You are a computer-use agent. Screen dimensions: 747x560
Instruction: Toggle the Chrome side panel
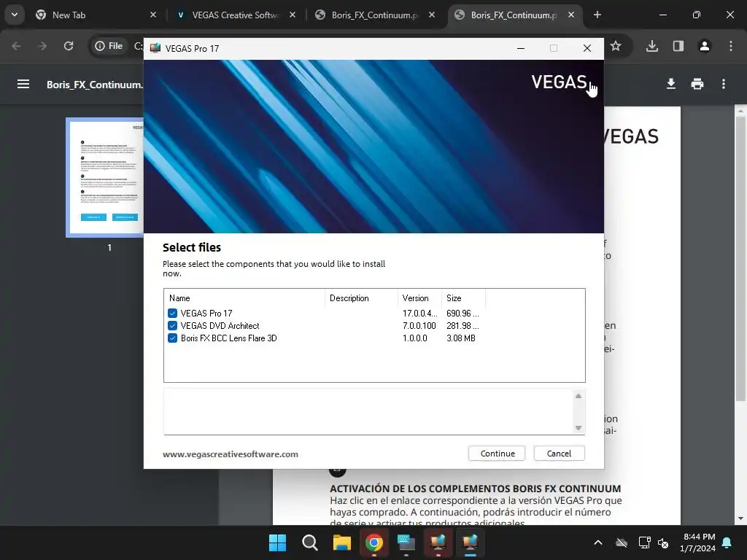(678, 46)
